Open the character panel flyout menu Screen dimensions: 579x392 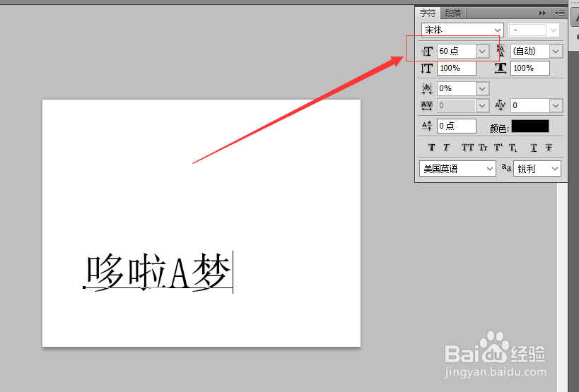tap(560, 13)
